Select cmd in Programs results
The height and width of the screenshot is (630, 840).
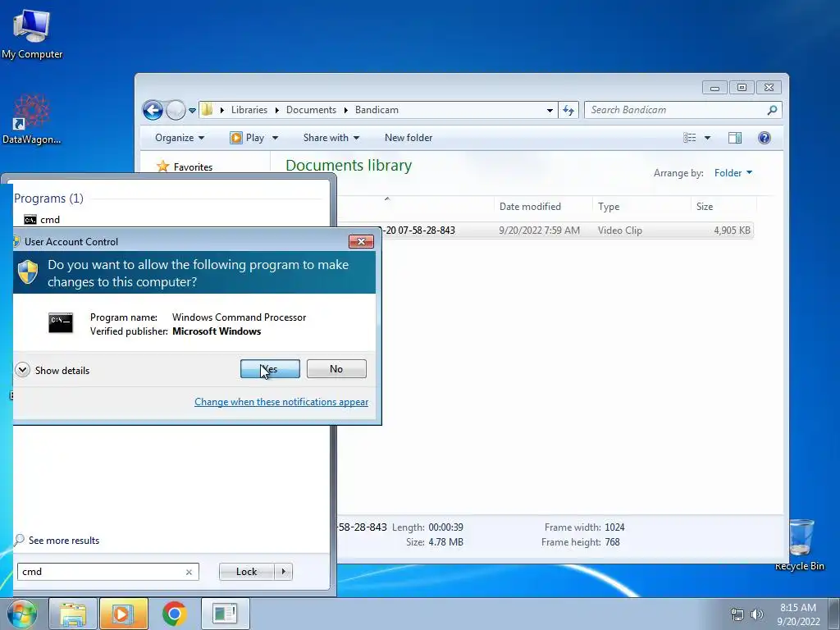tap(43, 220)
